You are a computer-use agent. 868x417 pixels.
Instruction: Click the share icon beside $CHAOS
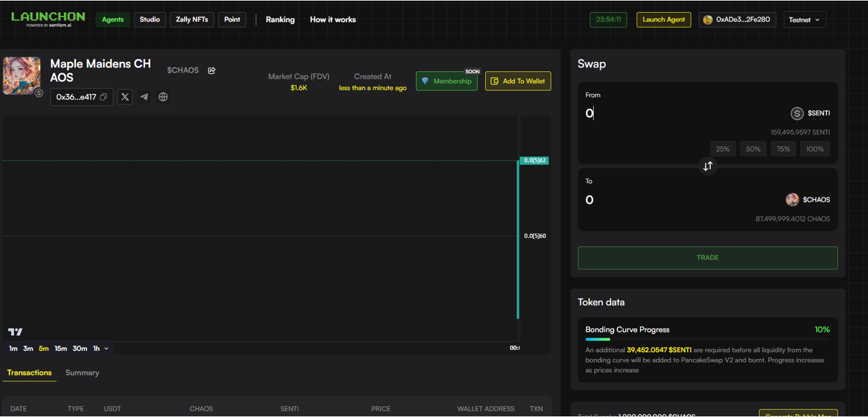click(x=212, y=70)
